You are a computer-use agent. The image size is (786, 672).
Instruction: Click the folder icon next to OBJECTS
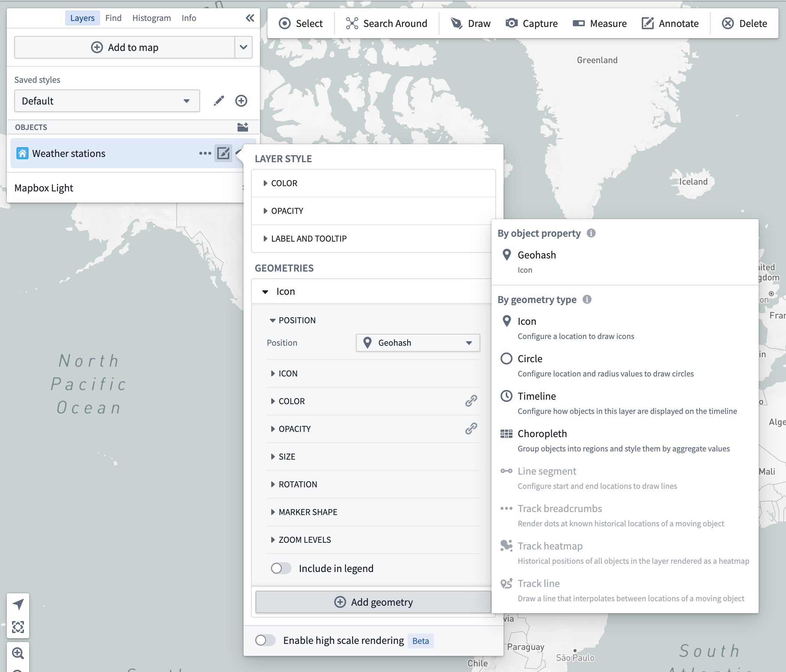243,127
